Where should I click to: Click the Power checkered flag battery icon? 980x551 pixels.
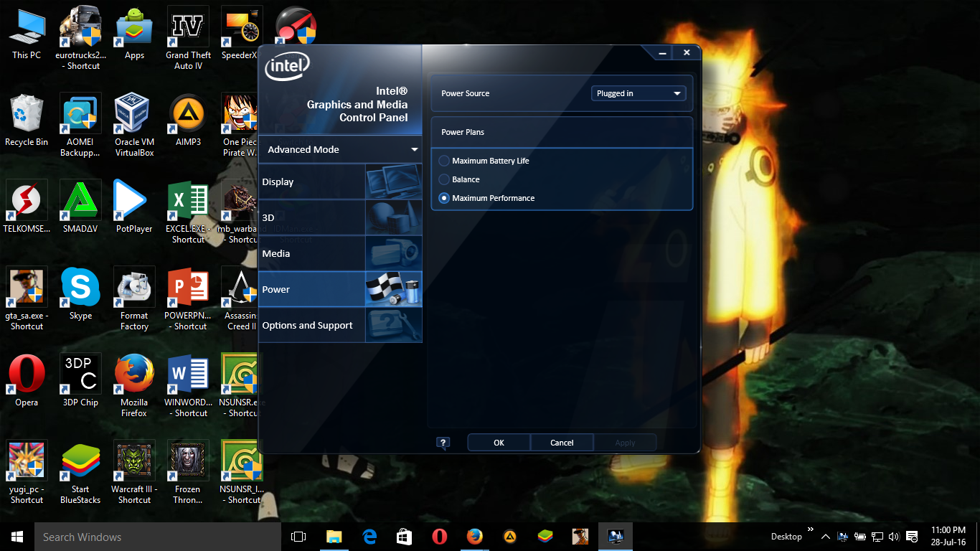click(393, 289)
